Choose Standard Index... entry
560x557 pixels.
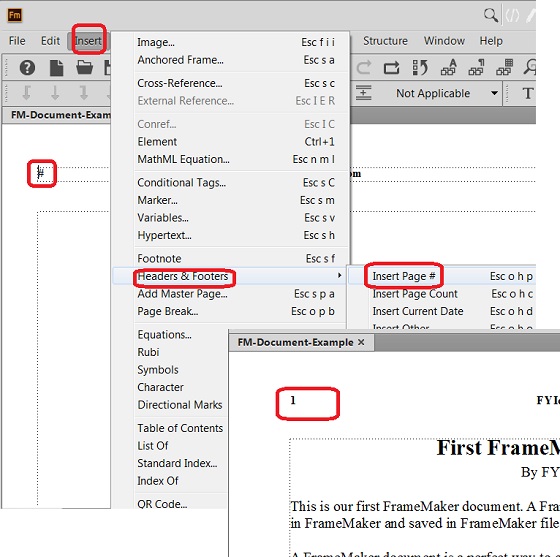(x=177, y=463)
